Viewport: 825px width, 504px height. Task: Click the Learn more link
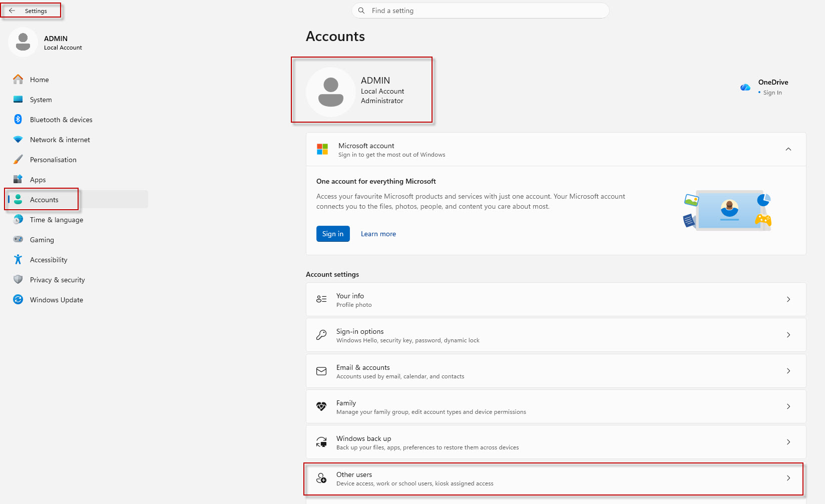pyautogui.click(x=378, y=234)
